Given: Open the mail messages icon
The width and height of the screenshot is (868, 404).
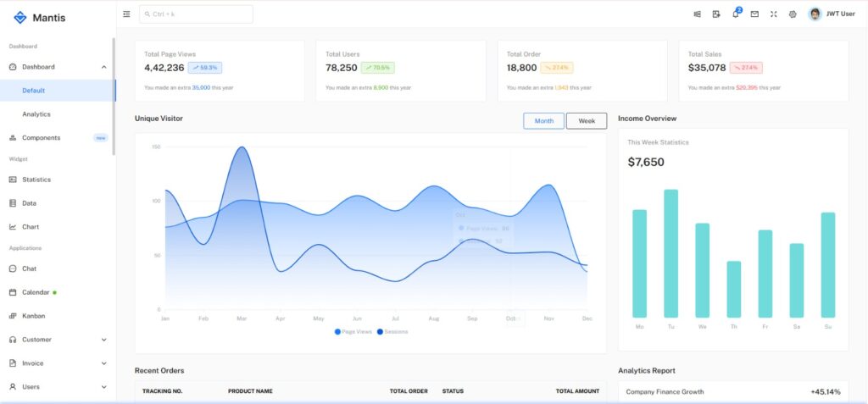Looking at the screenshot, I should [x=754, y=14].
